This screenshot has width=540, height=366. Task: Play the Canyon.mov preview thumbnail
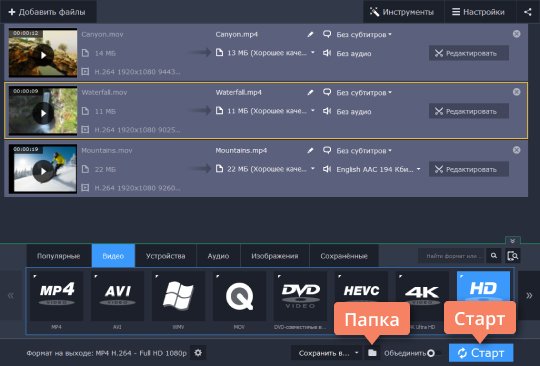(x=43, y=55)
